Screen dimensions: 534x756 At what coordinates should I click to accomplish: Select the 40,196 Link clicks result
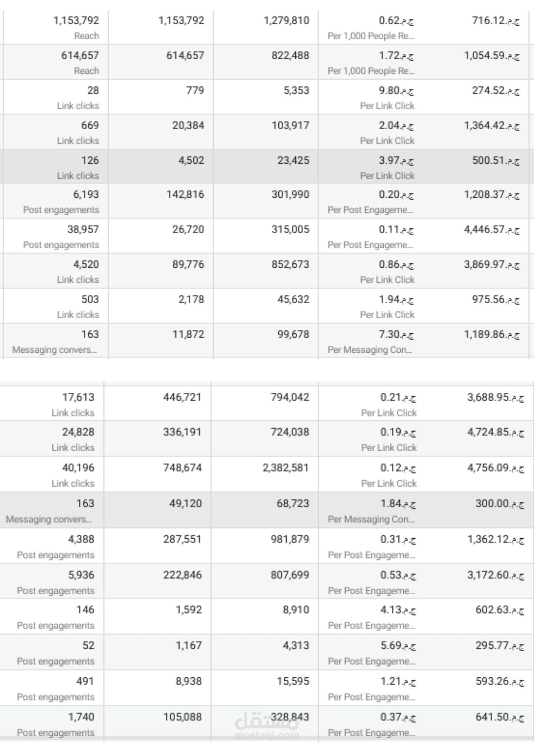click(x=52, y=474)
